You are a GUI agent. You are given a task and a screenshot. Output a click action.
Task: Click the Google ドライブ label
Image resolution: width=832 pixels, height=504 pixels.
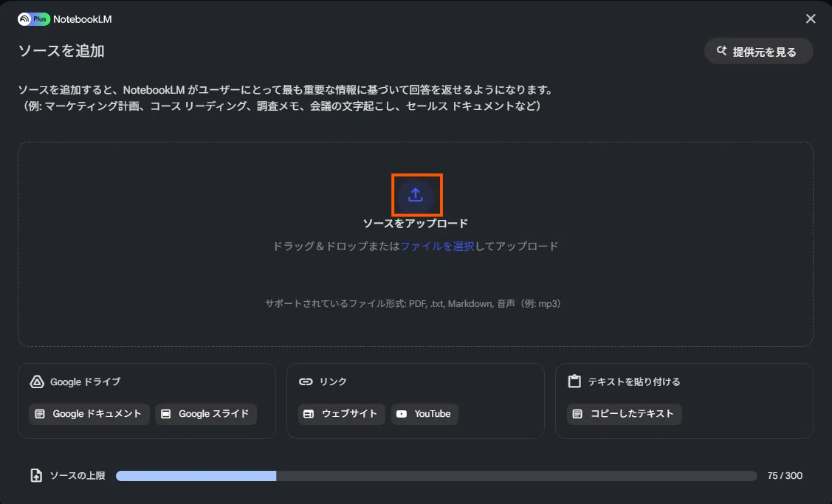[x=85, y=382]
